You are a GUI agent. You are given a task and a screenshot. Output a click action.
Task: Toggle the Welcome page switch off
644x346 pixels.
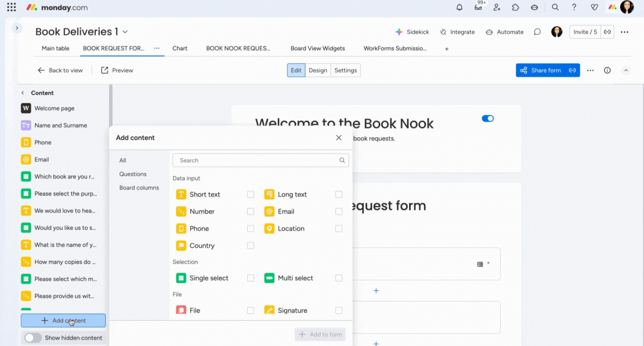[488, 119]
